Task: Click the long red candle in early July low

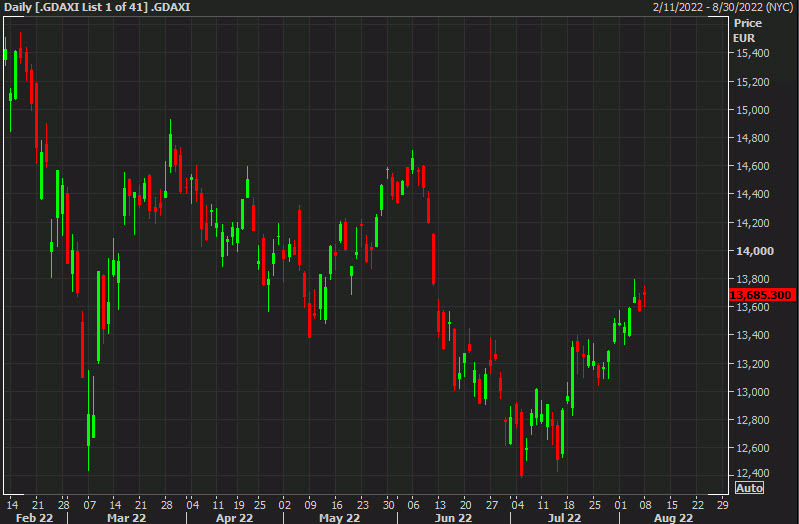Action: tap(521, 443)
